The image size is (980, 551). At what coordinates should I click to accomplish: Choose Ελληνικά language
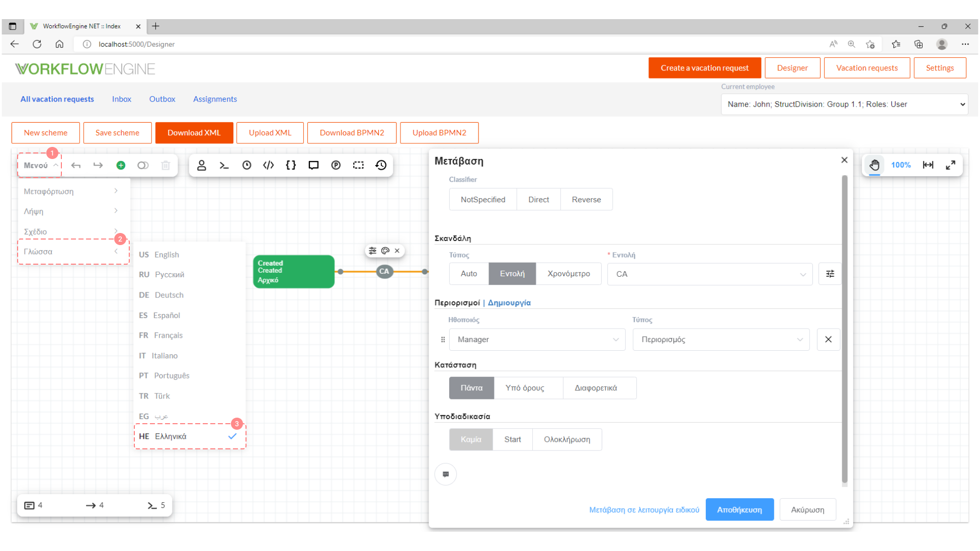[190, 436]
